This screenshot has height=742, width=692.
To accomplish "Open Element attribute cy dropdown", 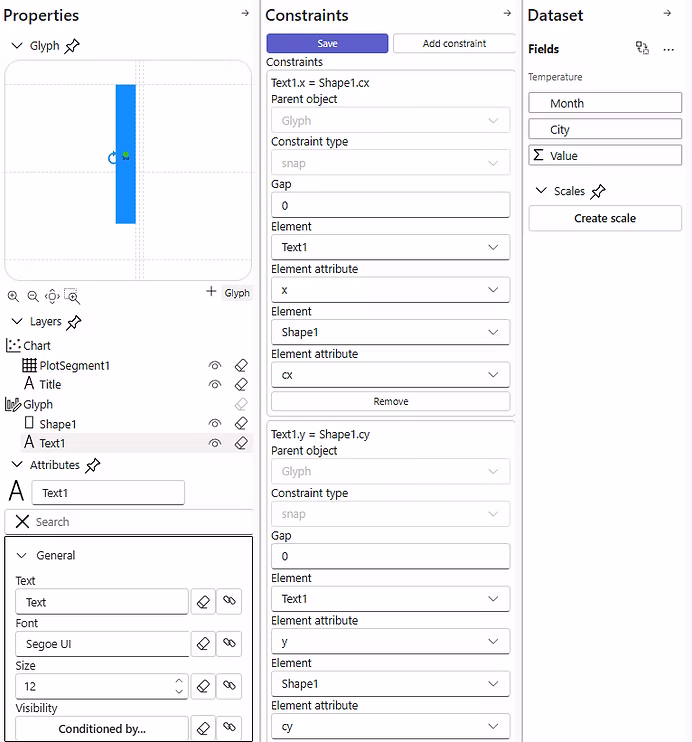I will (390, 726).
